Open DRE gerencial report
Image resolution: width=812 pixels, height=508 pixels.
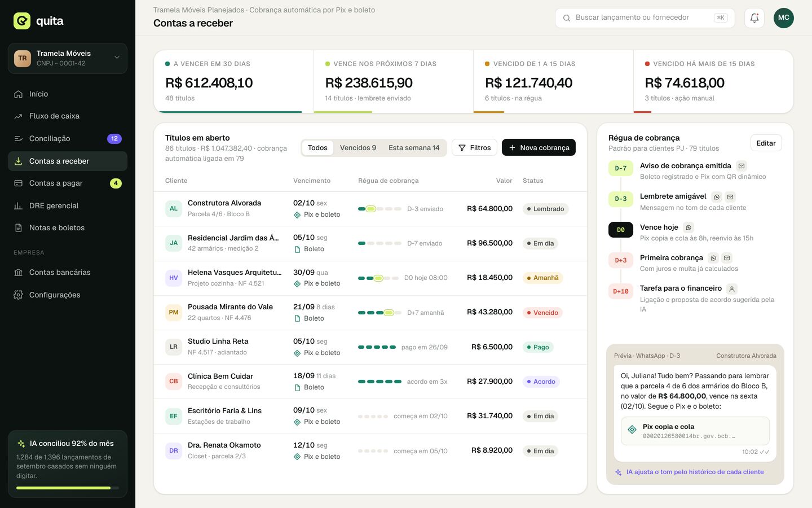pyautogui.click(x=68, y=205)
